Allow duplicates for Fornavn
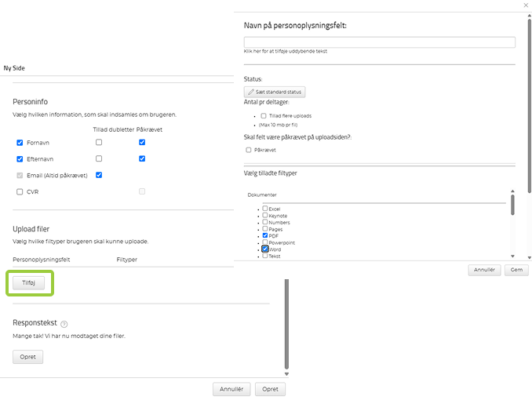 [99, 143]
